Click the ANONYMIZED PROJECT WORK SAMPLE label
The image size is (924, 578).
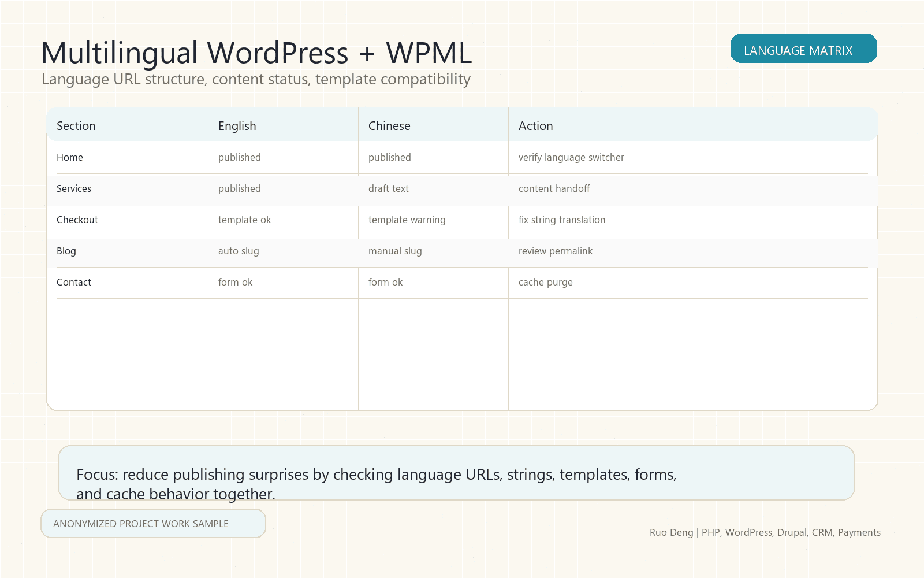point(153,524)
